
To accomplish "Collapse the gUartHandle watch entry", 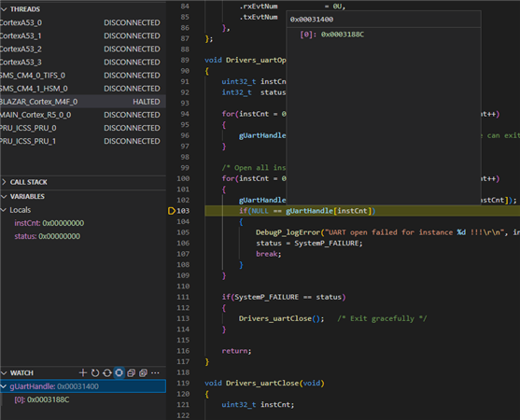I will click(x=4, y=386).
